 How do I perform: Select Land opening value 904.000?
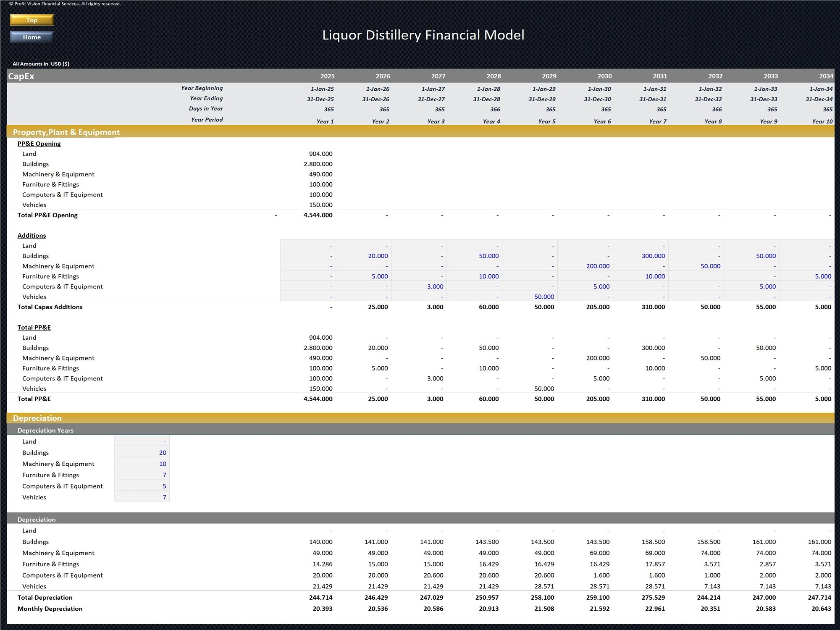pos(320,154)
